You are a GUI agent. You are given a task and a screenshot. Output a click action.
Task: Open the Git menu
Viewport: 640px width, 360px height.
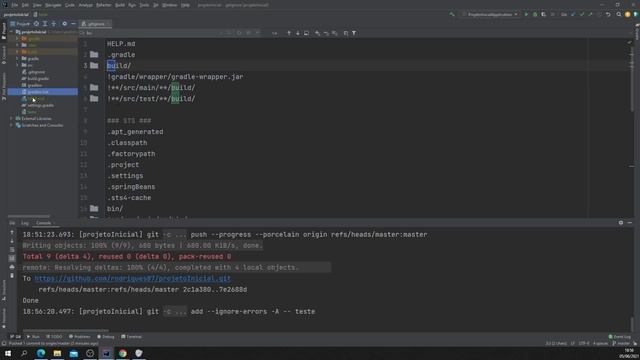point(156,5)
